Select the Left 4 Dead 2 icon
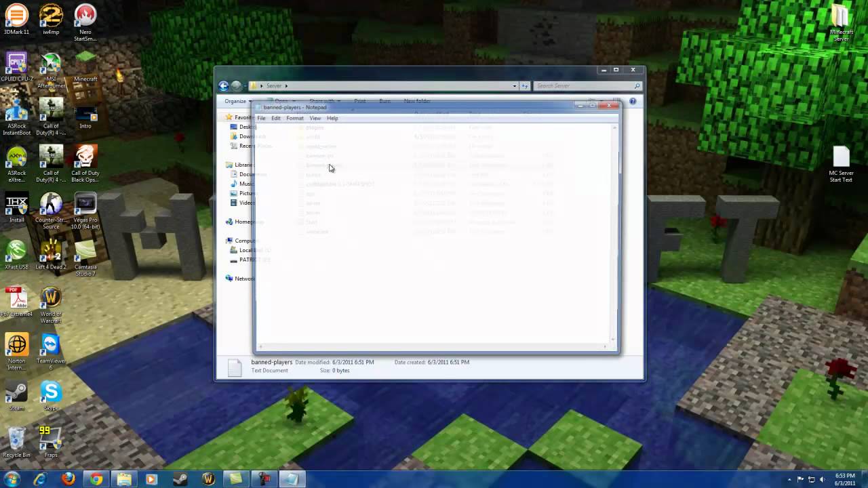Image resolution: width=868 pixels, height=488 pixels. (51, 256)
